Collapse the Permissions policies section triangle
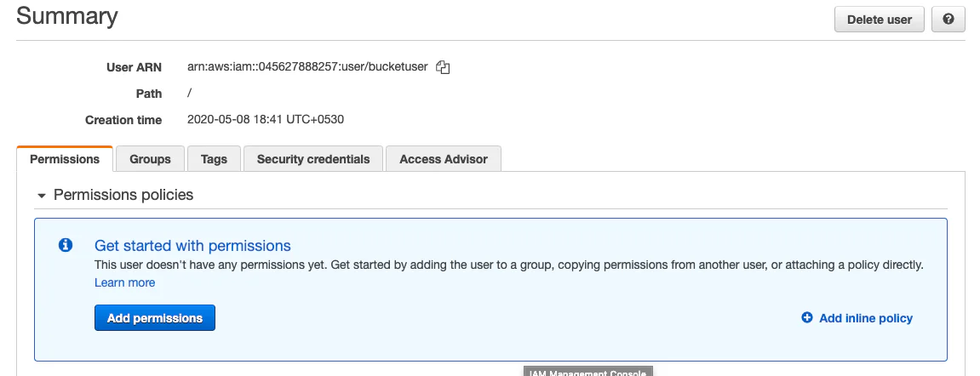This screenshot has height=376, width=980. [x=42, y=196]
